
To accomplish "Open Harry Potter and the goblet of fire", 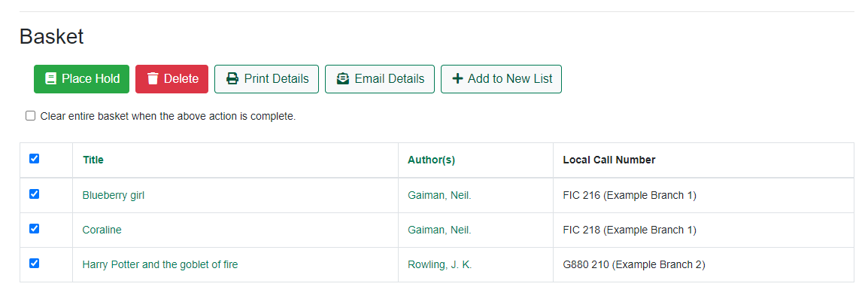I will 160,264.
